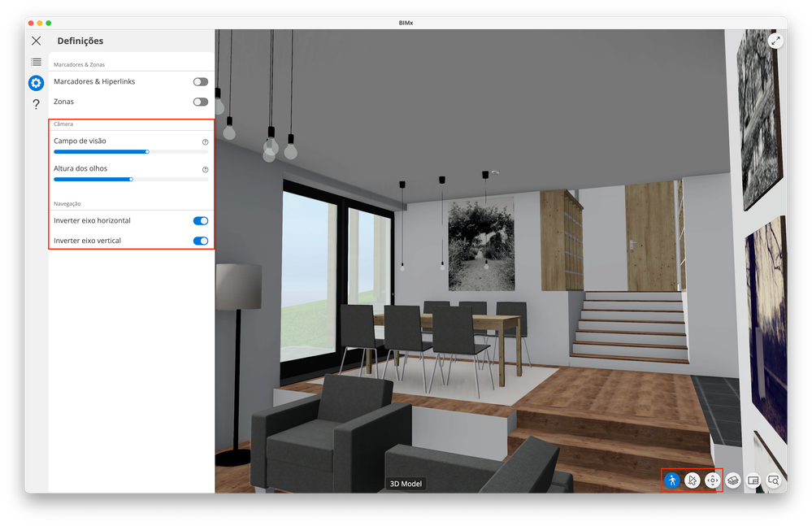Click the Zonas label
812x526 pixels.
[x=63, y=102]
